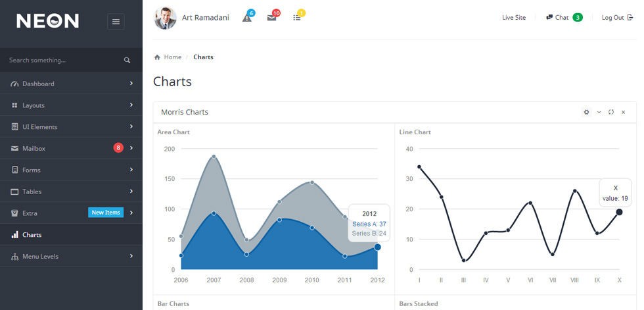This screenshot has width=644, height=310.
Task: Click the NEON logo
Action: 47,21
